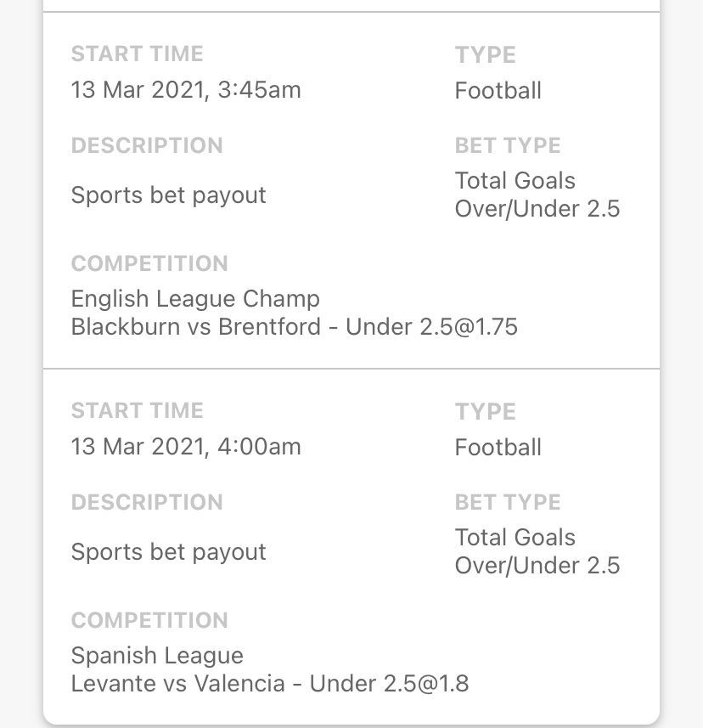Click the second COMPETITION label

pyautogui.click(x=149, y=620)
